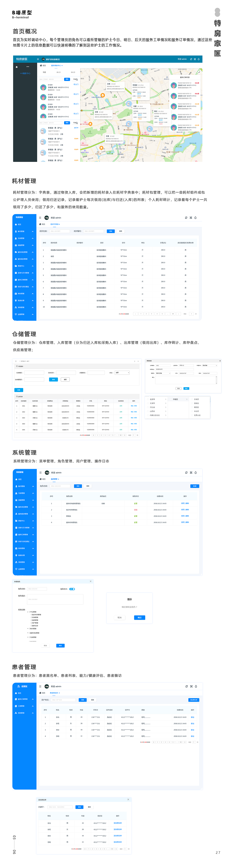Click the 角色描述 textarea in the 新建角色 dialog
The image size is (233, 868).
[x=55, y=599]
